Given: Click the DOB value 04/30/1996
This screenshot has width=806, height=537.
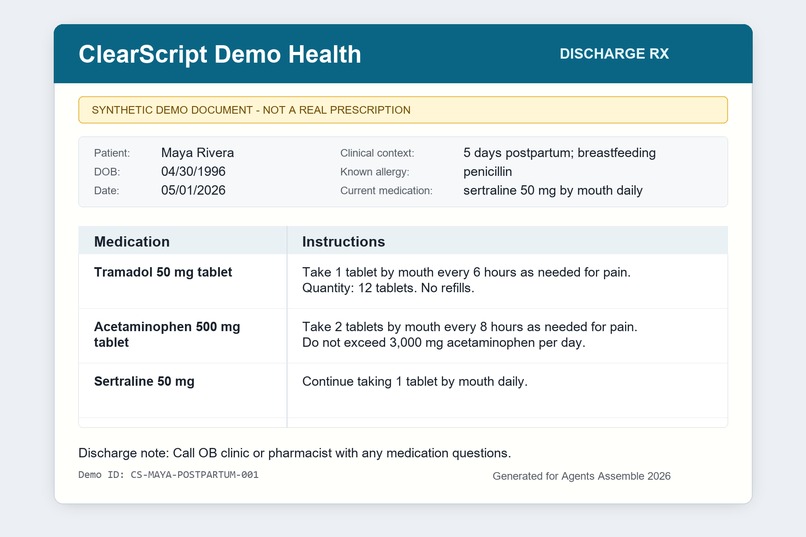Looking at the screenshot, I should (x=193, y=172).
